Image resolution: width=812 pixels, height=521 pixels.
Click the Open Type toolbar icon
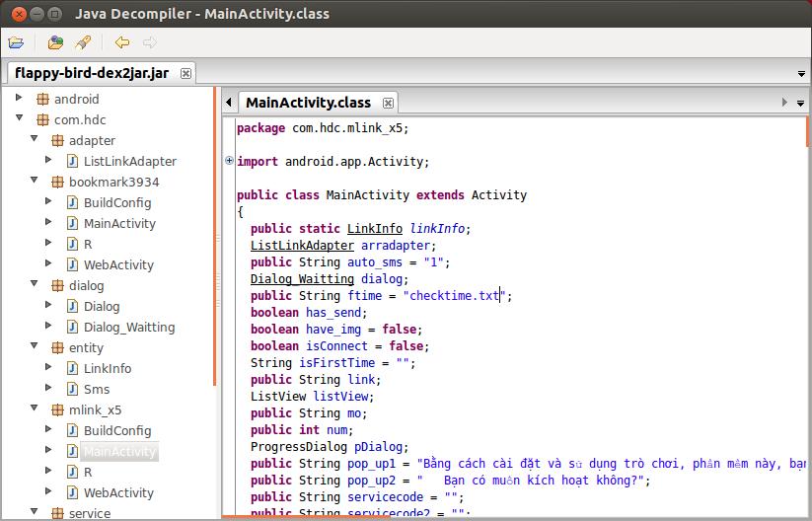(x=55, y=42)
